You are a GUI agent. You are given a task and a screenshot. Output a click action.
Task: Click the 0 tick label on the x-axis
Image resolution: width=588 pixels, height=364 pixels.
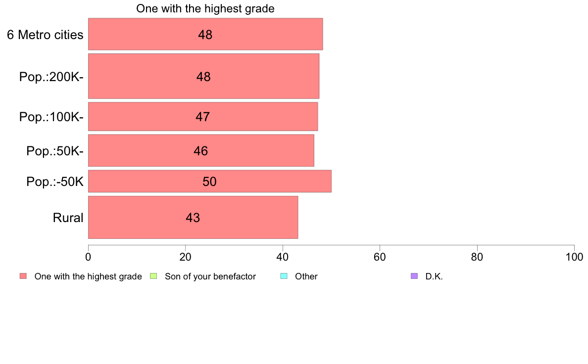pyautogui.click(x=88, y=257)
